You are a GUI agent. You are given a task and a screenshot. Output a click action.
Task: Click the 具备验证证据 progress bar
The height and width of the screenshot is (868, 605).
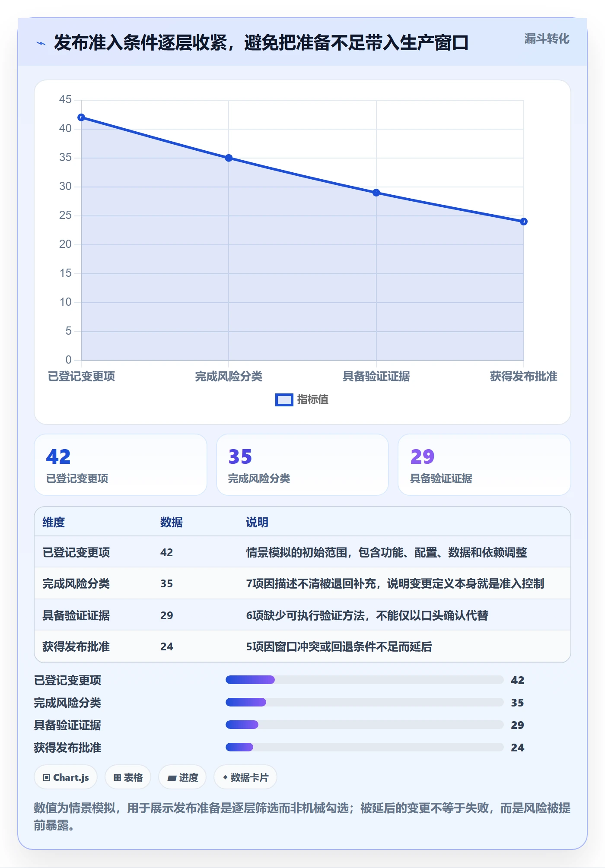point(364,725)
